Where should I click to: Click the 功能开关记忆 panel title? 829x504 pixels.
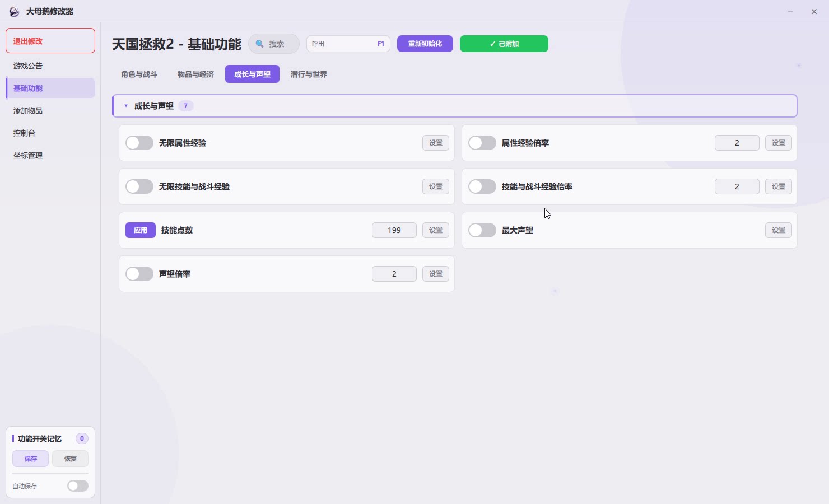(40, 439)
